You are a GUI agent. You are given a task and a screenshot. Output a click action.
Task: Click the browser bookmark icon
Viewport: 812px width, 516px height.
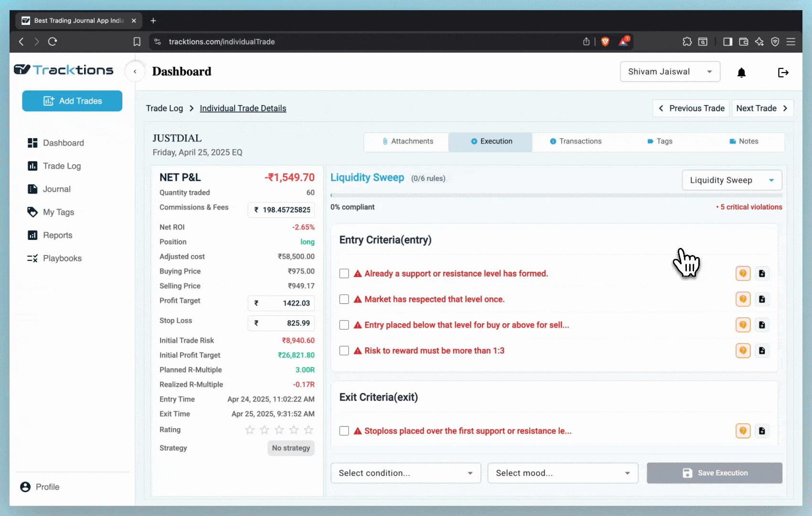coord(137,42)
